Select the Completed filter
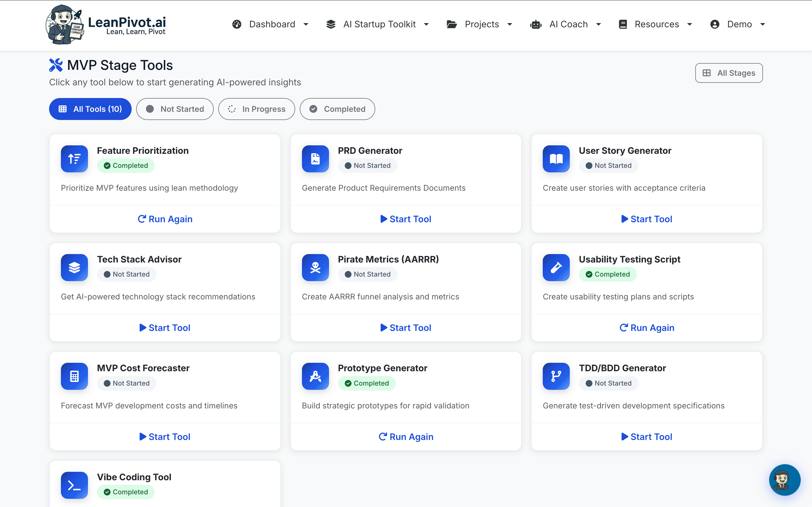 (337, 109)
